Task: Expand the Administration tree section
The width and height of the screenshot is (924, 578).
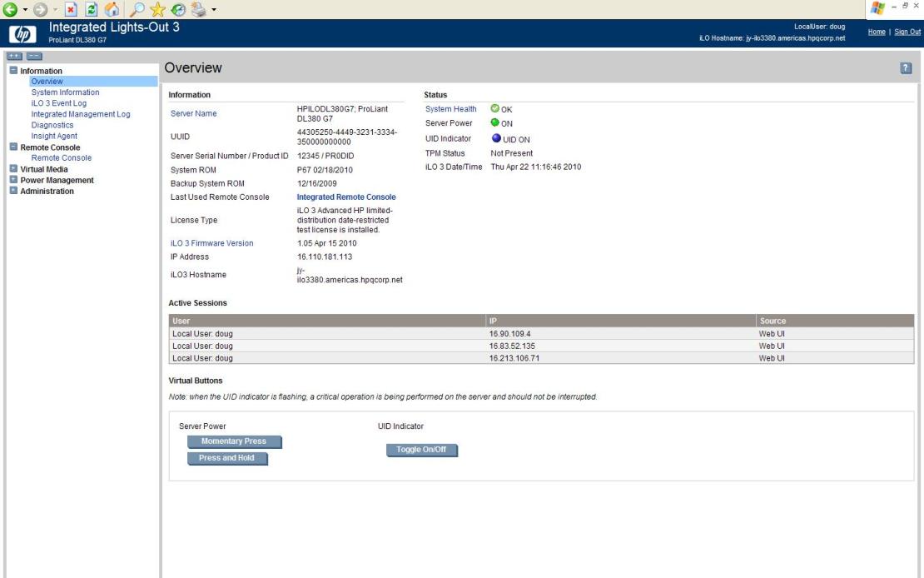Action: (13, 191)
